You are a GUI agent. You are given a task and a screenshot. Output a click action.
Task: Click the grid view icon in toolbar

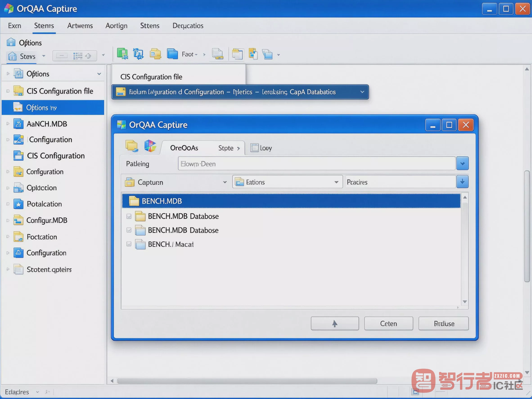coord(78,56)
